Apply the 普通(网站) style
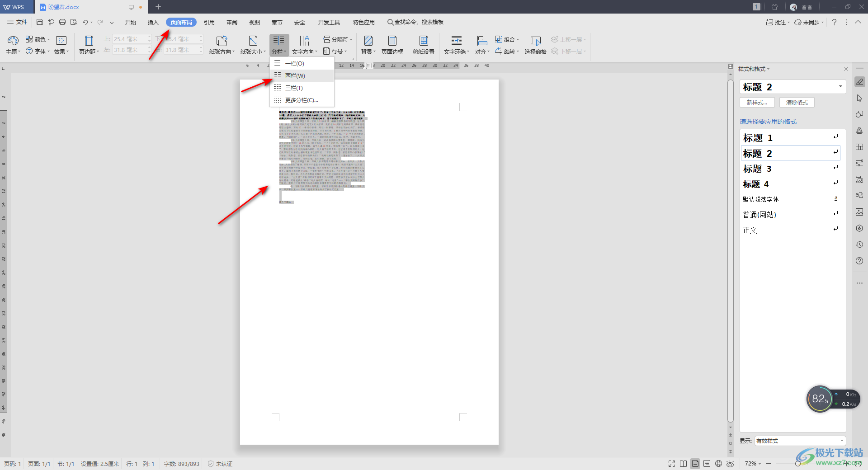Screen dimensions: 868x470 click(x=791, y=215)
